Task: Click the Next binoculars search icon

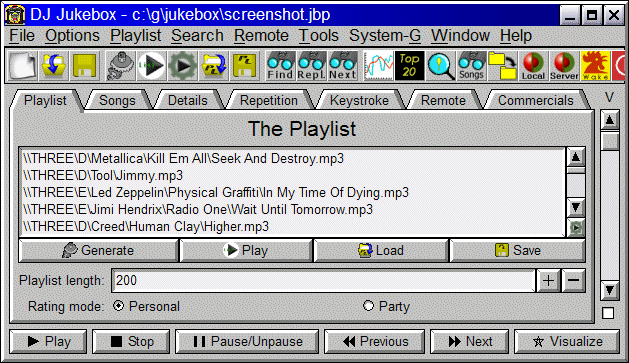Action: point(343,66)
